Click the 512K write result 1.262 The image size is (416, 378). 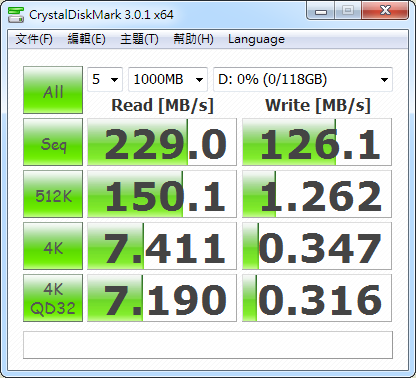pos(317,194)
